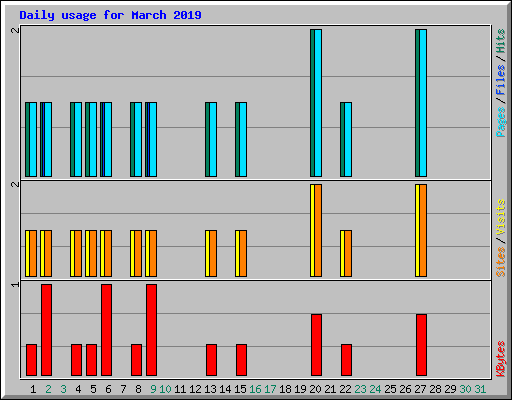
Task: Click the cyan Pages bar for day 1
Action: (33, 139)
